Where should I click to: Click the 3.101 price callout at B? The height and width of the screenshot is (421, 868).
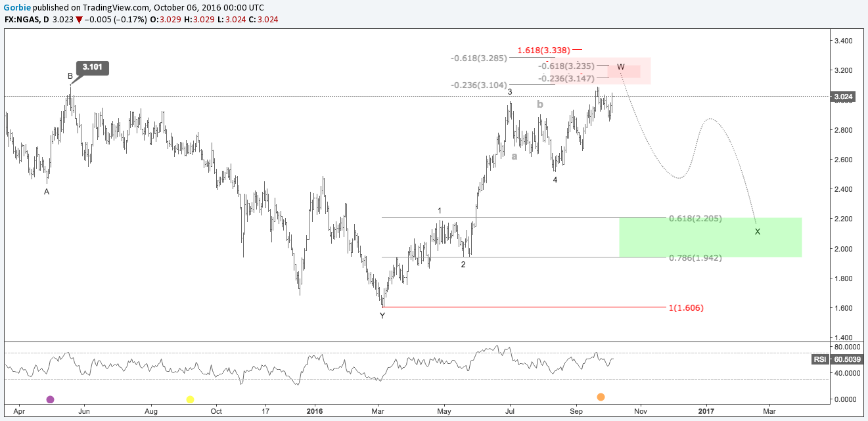pyautogui.click(x=93, y=67)
